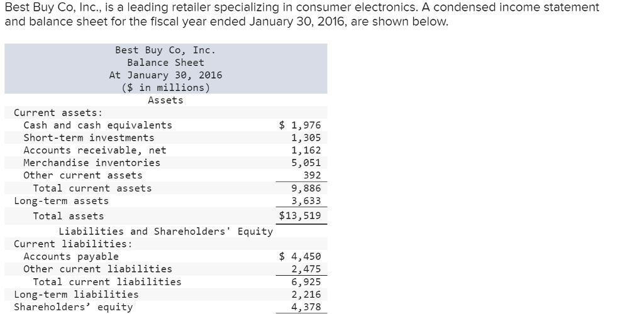Screen dimensions: 644x314
Task: Click the Liabilities and Shareholders' Equity heading
Action: [x=166, y=232]
